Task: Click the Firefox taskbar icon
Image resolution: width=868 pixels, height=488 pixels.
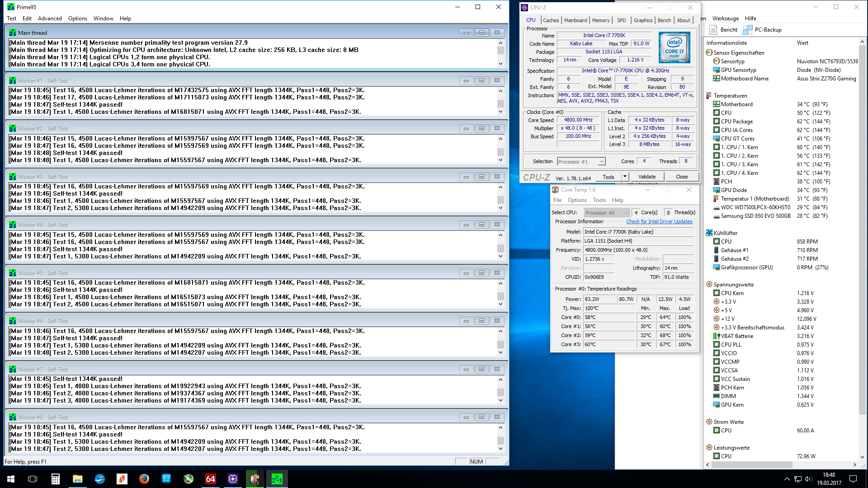Action: pyautogui.click(x=144, y=479)
